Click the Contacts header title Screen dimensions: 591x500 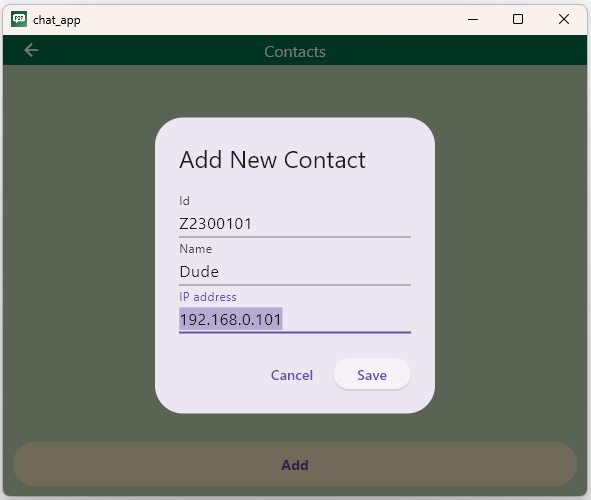(295, 52)
